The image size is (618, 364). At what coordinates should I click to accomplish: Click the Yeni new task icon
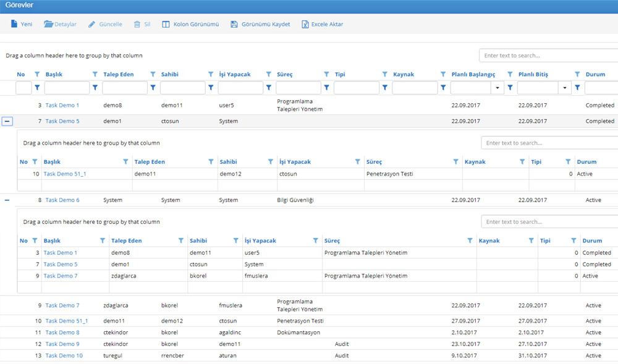(x=14, y=24)
